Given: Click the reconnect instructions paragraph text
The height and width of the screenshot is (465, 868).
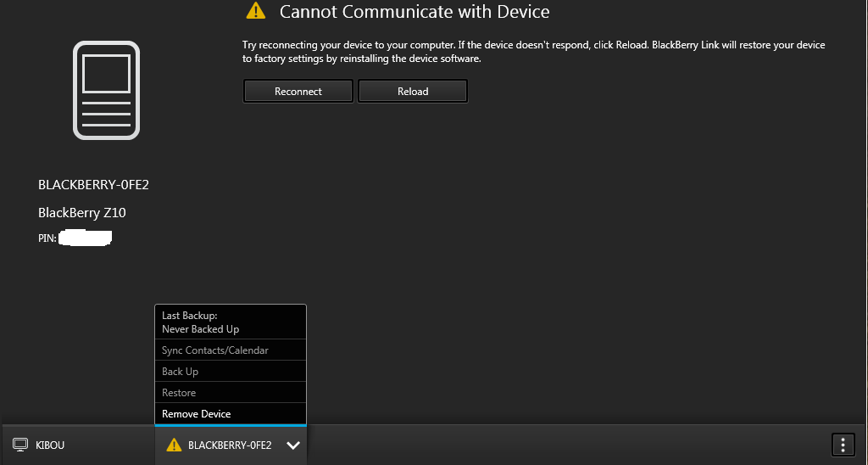Looking at the screenshot, I should coord(533,52).
